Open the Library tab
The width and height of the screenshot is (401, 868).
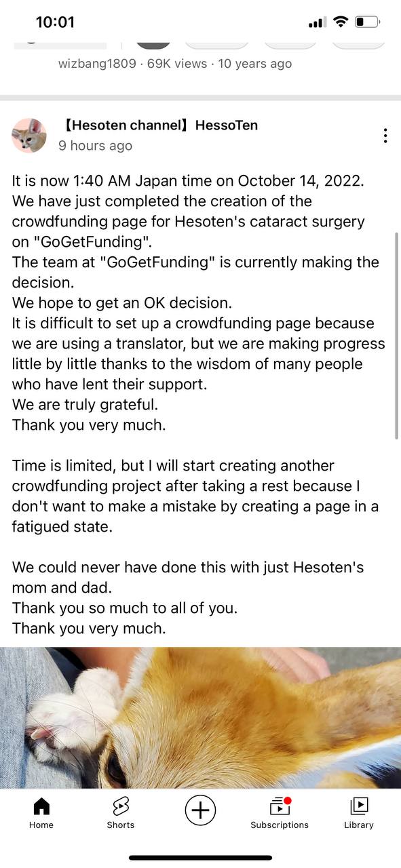pyautogui.click(x=359, y=813)
